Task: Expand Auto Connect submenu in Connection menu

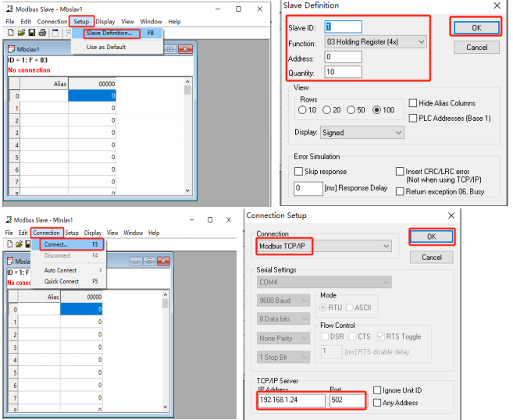Action: coord(69,270)
